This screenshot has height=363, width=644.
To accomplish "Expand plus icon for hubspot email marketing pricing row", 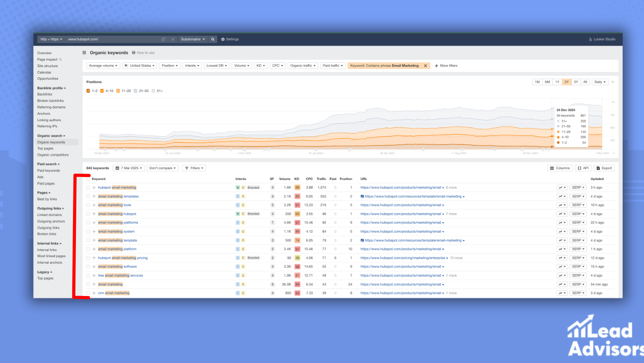I will point(94,258).
